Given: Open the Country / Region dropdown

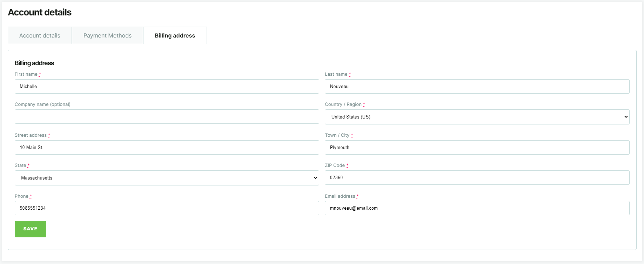Looking at the screenshot, I should click(477, 117).
